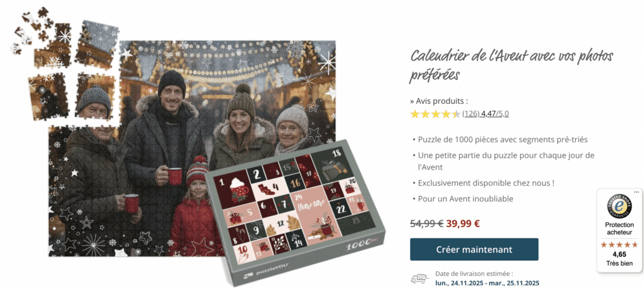
Task: Click the Protection acheteur text on badge
Action: click(x=619, y=229)
